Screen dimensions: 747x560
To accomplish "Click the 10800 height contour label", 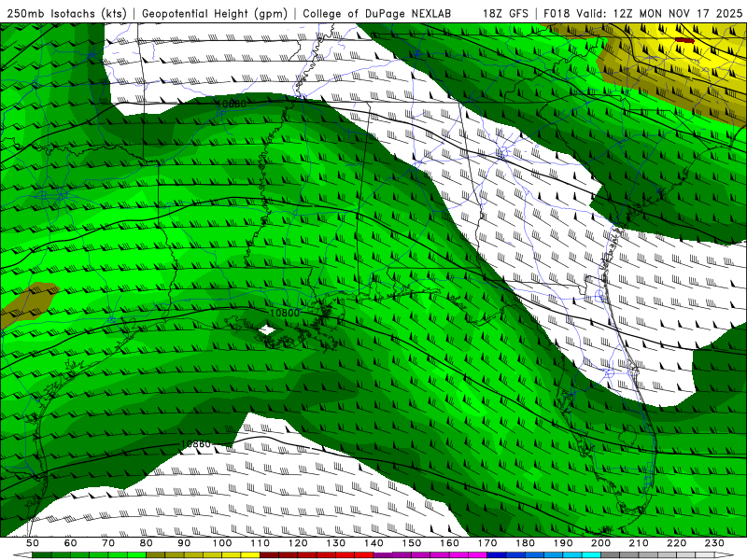I will click(285, 313).
